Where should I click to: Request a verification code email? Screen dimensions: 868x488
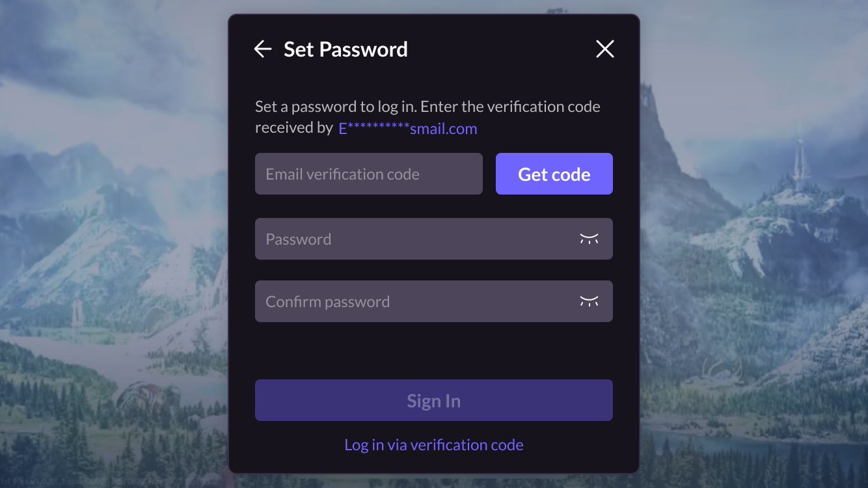click(x=554, y=174)
